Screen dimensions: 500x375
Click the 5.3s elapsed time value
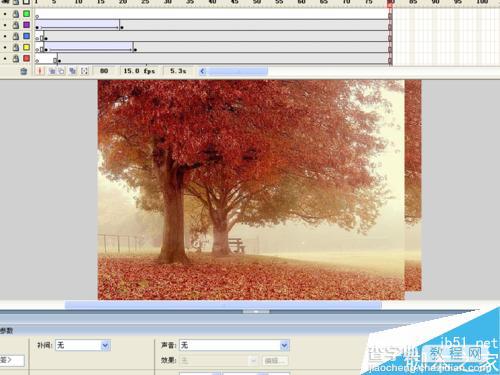178,71
